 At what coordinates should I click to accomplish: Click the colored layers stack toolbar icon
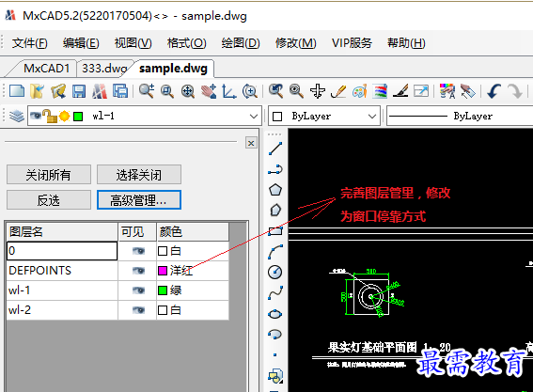coord(380,91)
